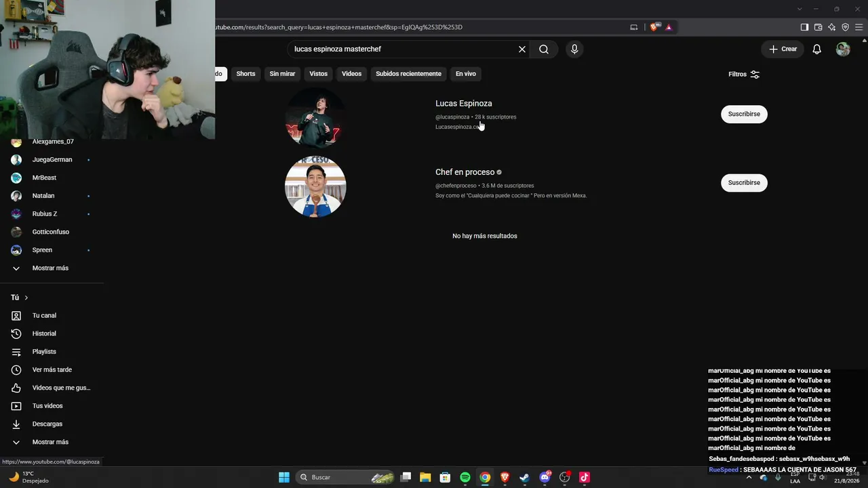Open the YouTube account avatar menu
The height and width of the screenshot is (488, 868).
[x=843, y=49]
